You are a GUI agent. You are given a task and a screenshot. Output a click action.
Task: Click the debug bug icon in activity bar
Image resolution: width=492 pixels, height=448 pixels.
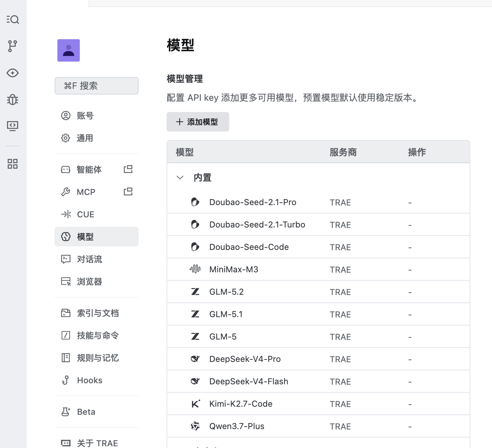tap(13, 100)
